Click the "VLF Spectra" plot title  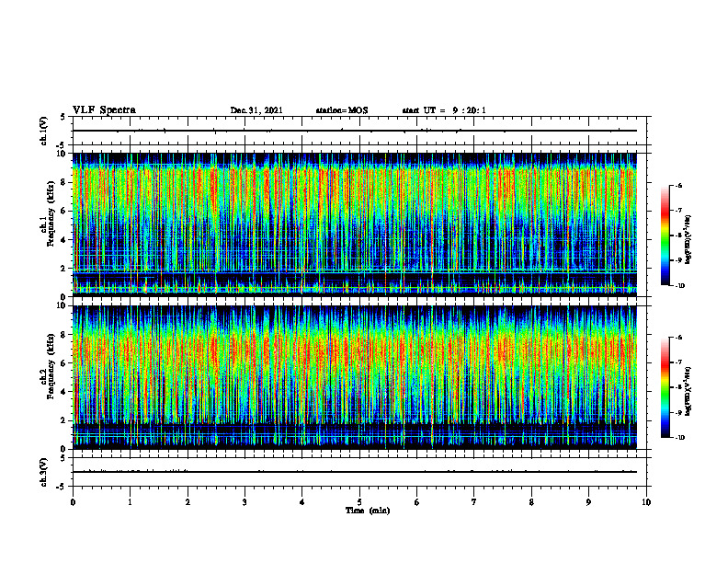(104, 110)
